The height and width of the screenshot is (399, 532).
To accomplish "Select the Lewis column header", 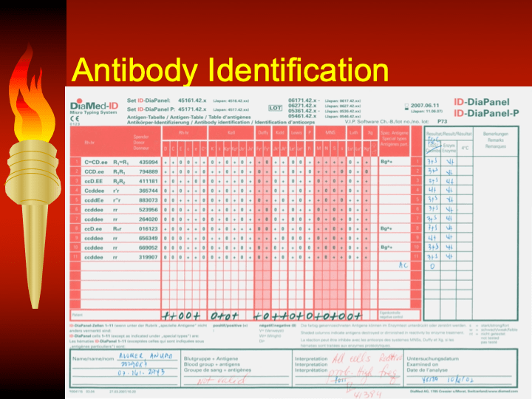I will pos(296,132).
